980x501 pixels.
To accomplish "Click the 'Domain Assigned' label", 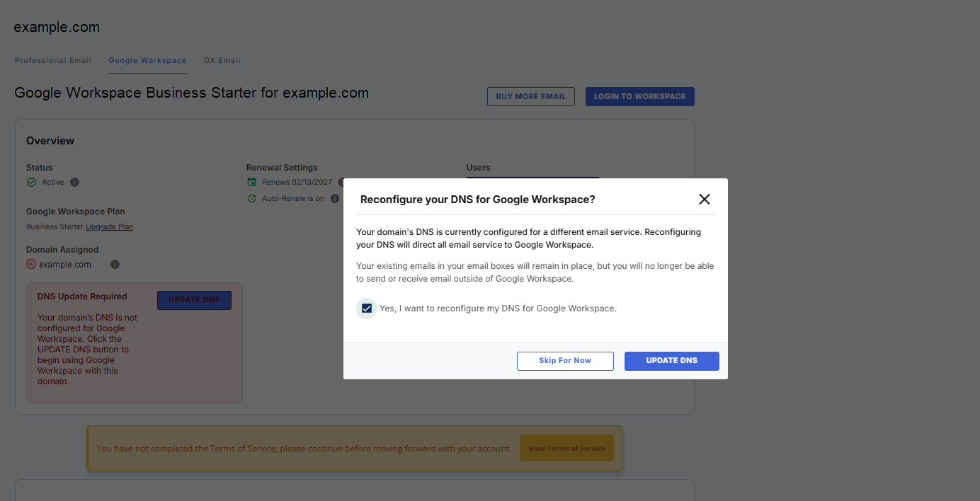I will 62,250.
